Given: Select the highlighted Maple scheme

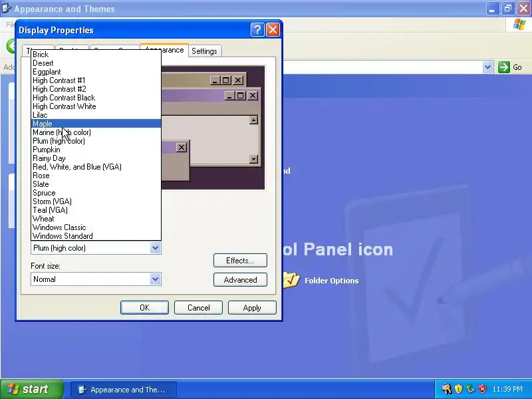Looking at the screenshot, I should pos(96,124).
